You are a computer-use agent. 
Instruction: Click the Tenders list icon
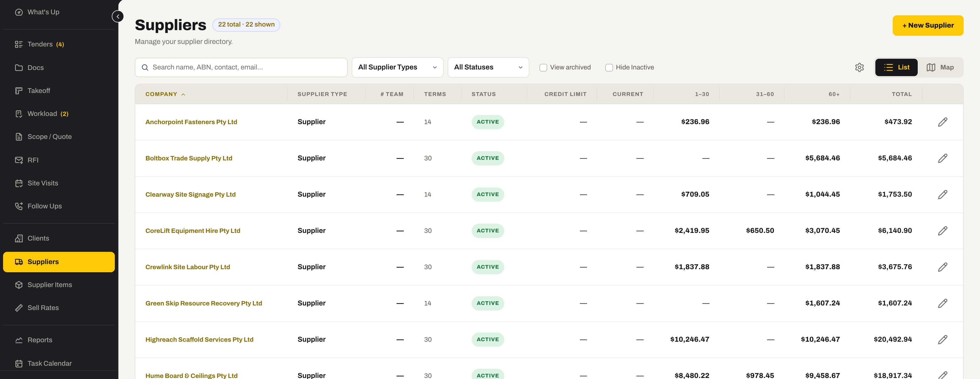click(19, 44)
